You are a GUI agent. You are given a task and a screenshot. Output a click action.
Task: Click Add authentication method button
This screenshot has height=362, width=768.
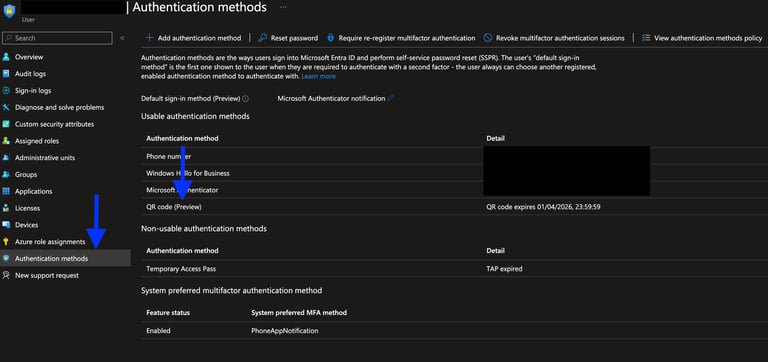coord(193,38)
